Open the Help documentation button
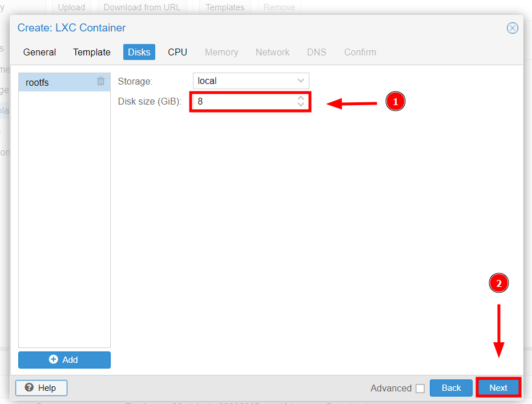 click(41, 388)
